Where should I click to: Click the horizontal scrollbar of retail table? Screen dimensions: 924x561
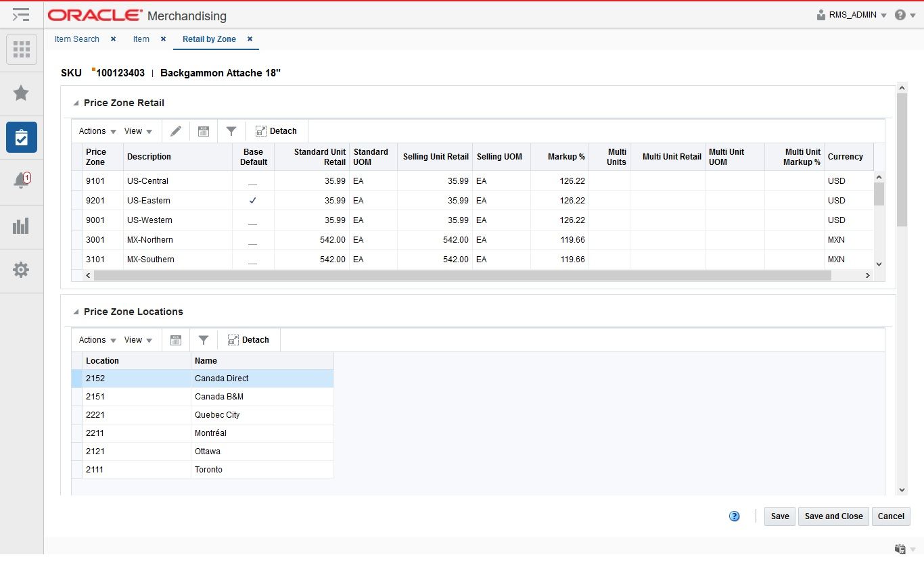pyautogui.click(x=462, y=276)
